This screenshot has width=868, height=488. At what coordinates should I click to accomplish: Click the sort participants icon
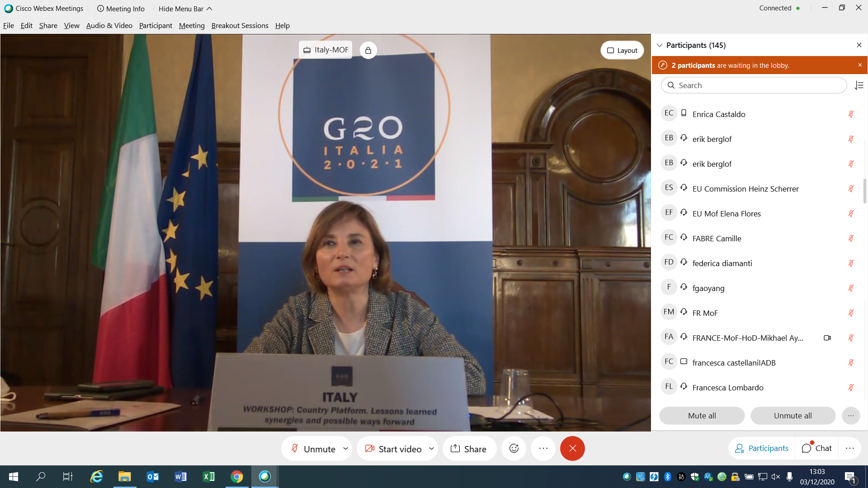click(x=859, y=85)
